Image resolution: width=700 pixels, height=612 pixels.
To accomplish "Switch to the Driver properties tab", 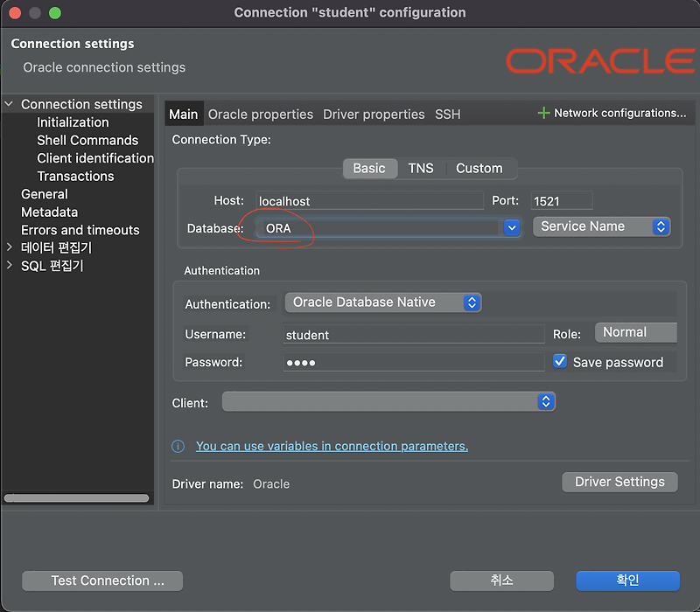I will point(374,115).
